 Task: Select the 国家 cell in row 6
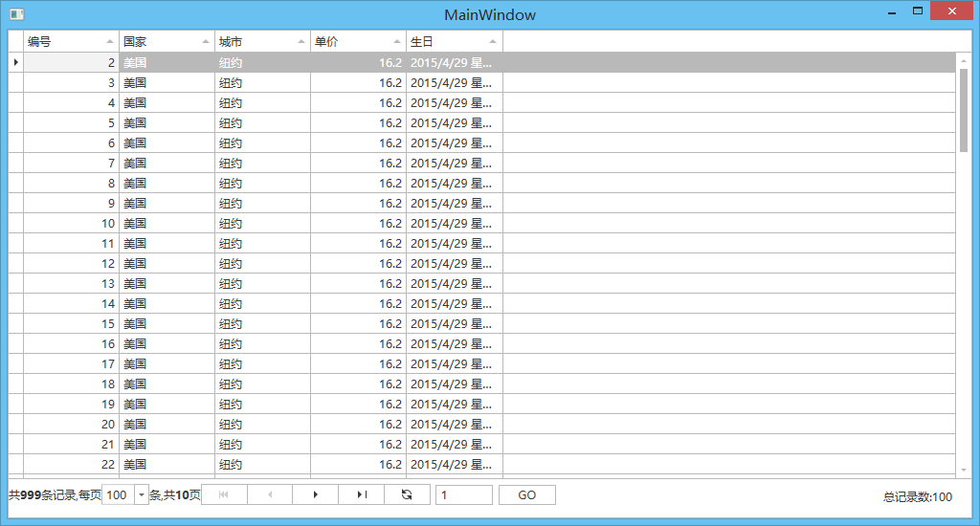tap(167, 143)
